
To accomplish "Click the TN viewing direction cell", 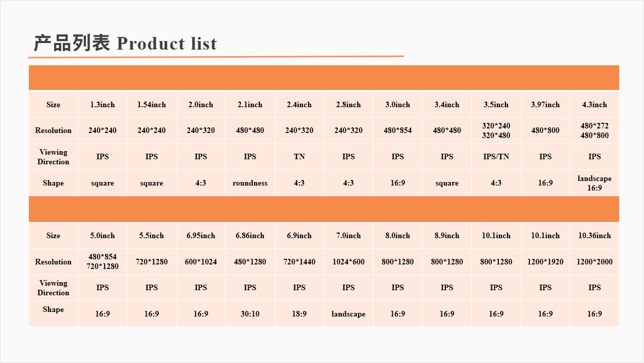I will pyautogui.click(x=299, y=157).
